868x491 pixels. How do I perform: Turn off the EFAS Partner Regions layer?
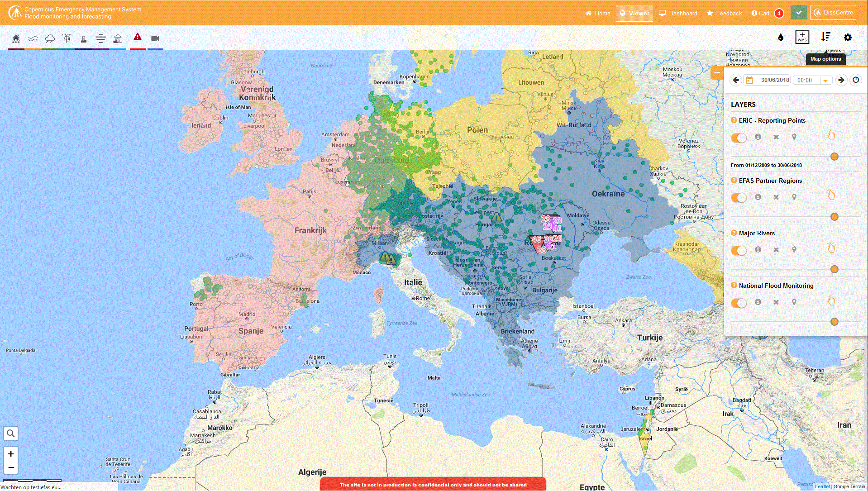point(739,198)
